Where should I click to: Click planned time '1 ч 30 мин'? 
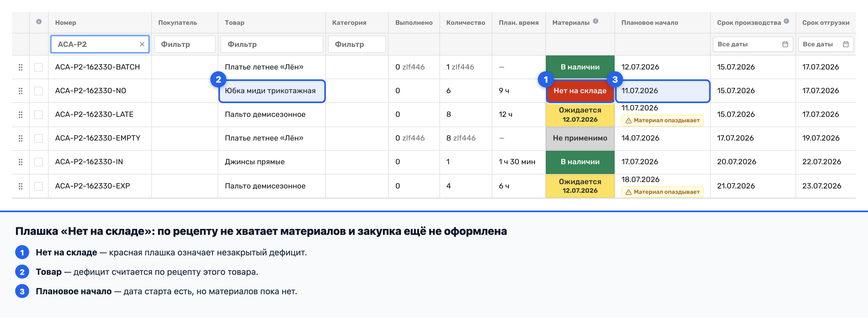517,162
